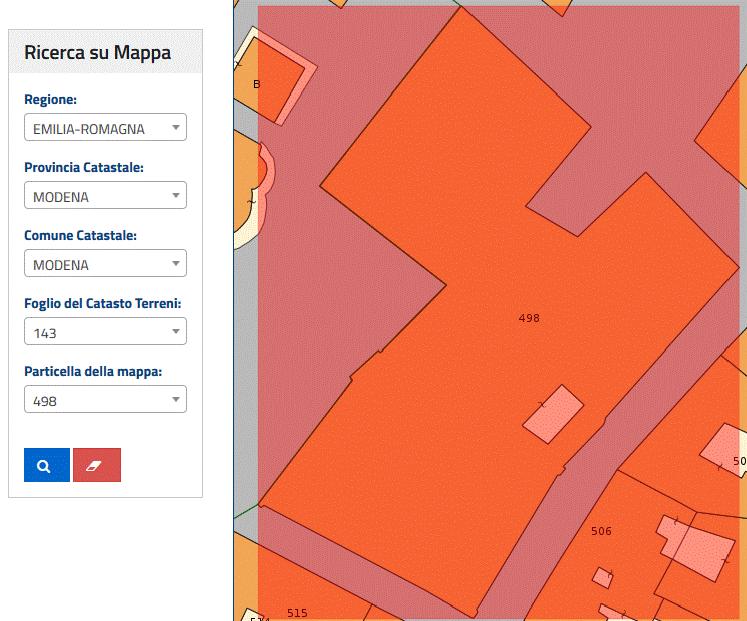Click the Comune Catastale field label

click(80, 236)
